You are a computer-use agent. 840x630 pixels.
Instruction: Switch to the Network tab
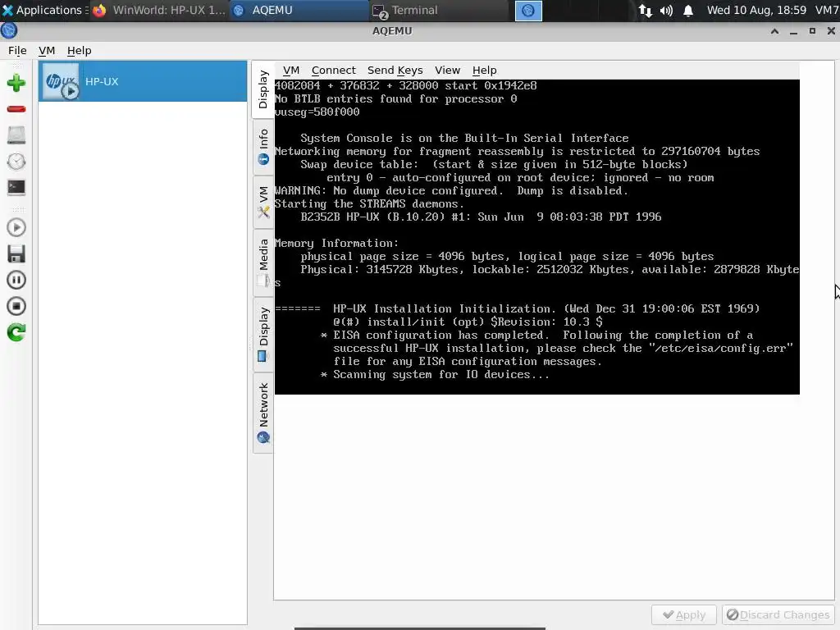tap(263, 413)
